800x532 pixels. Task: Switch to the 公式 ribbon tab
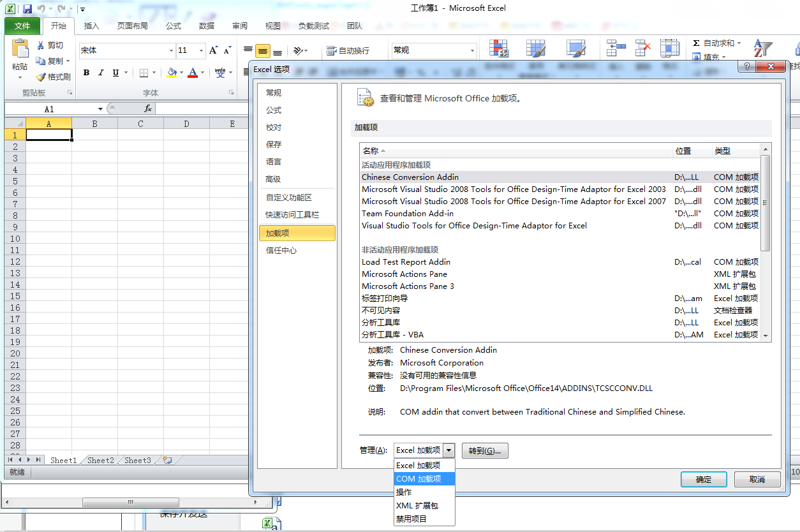174,26
